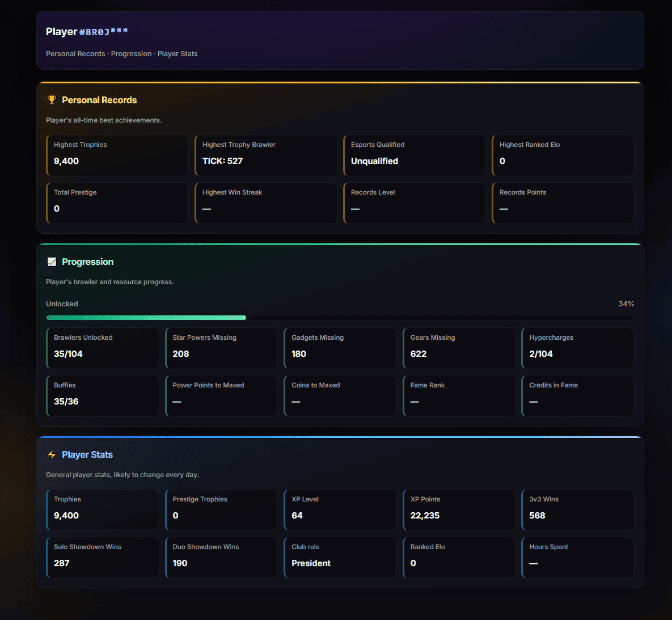
Task: Select the Gears Missing card
Action: click(459, 348)
